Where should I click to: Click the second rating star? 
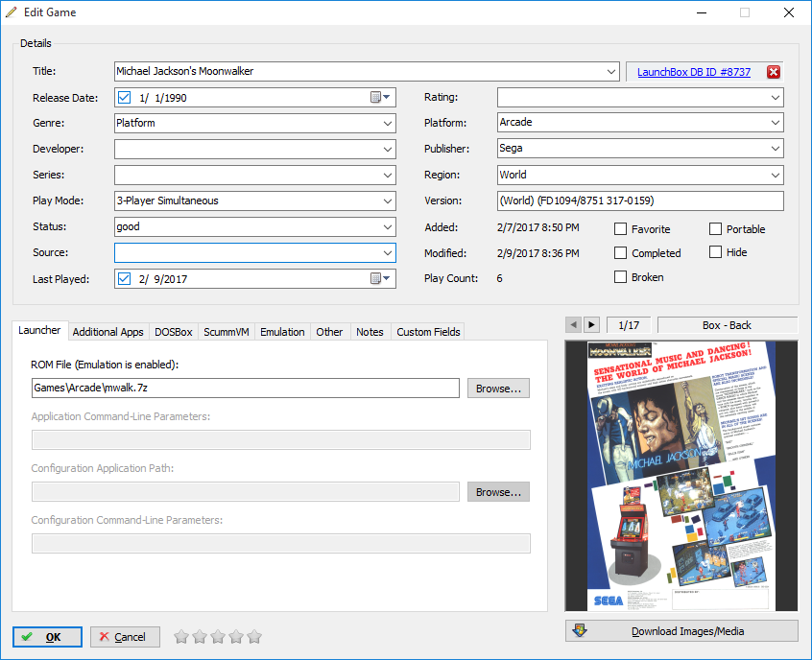click(x=200, y=636)
